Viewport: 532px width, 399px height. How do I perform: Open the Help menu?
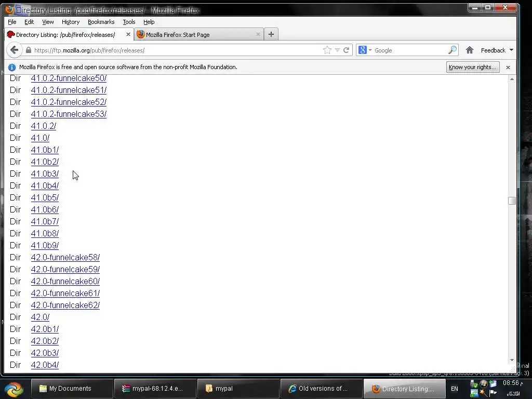tap(149, 22)
